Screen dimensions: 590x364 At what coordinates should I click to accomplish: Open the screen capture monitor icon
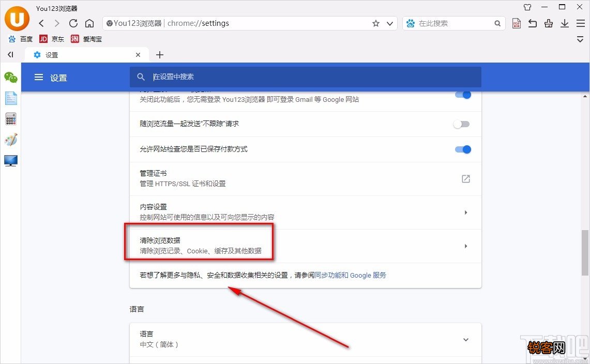click(10, 161)
